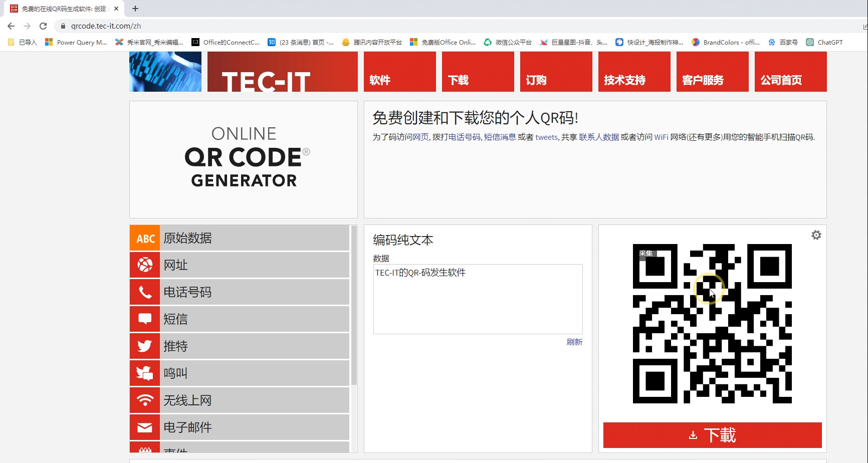Choose 短信 data type
Viewport: 868px width, 463px height.
(x=240, y=319)
